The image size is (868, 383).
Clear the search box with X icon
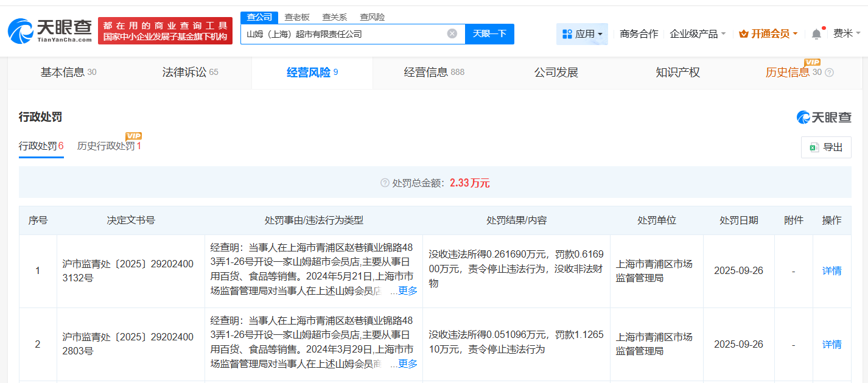[x=452, y=33]
